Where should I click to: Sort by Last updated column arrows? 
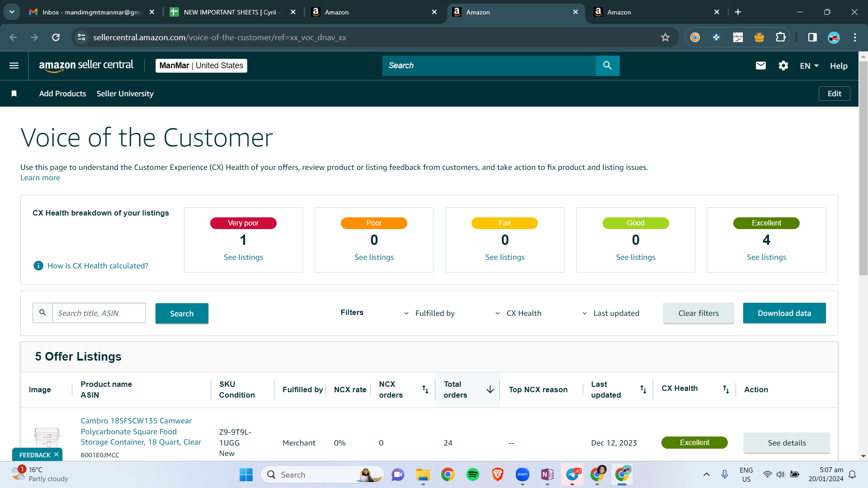(x=643, y=389)
